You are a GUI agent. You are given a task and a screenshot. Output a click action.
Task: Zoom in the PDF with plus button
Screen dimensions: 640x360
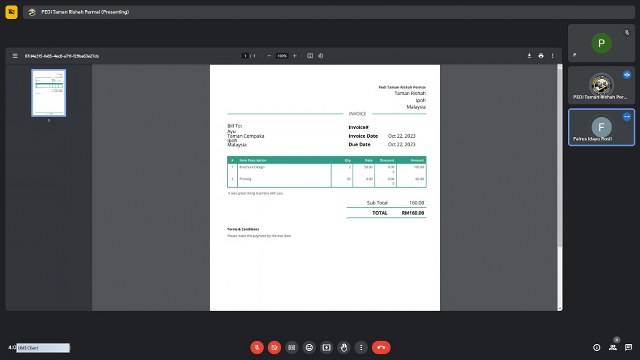pos(294,56)
